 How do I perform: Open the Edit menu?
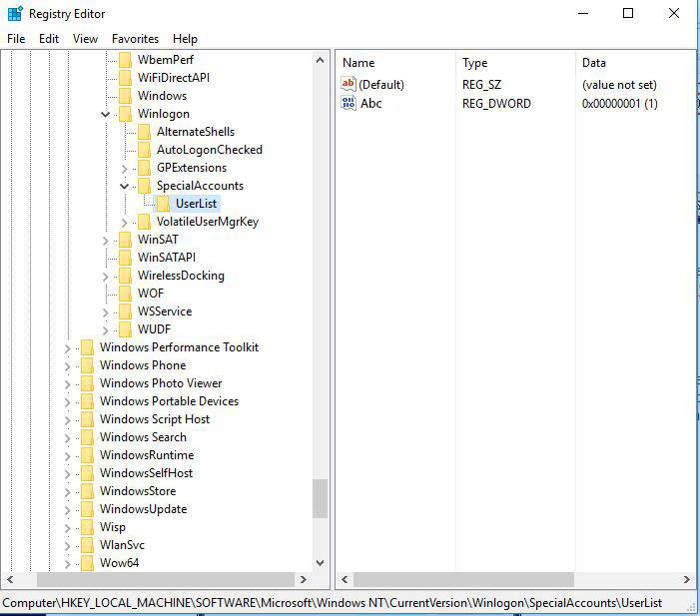[49, 39]
